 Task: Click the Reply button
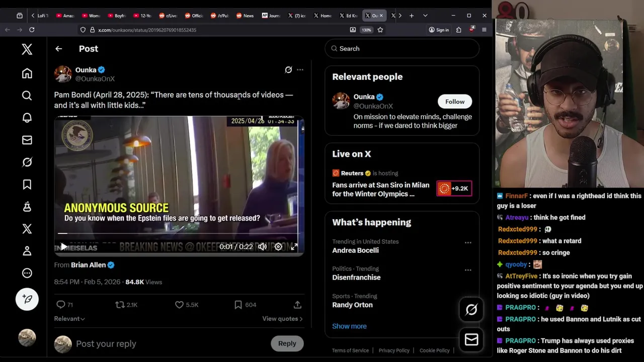pos(287,343)
